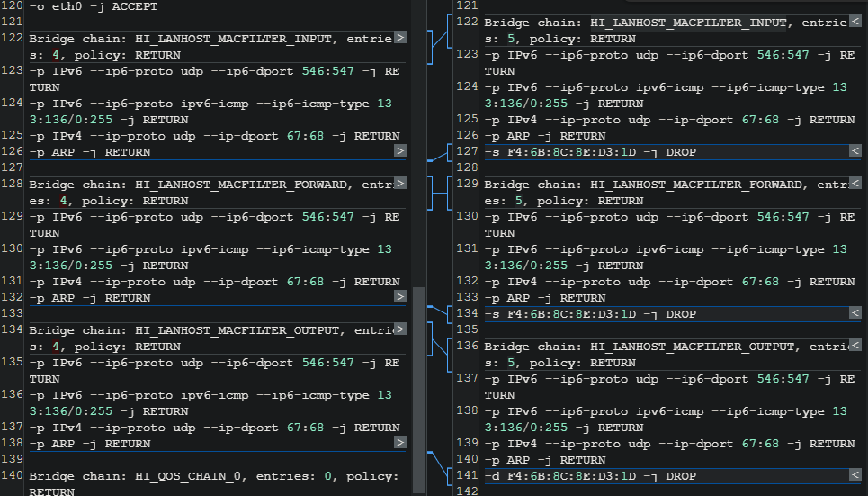Click the right-arrow on left pane line 126

coord(400,151)
